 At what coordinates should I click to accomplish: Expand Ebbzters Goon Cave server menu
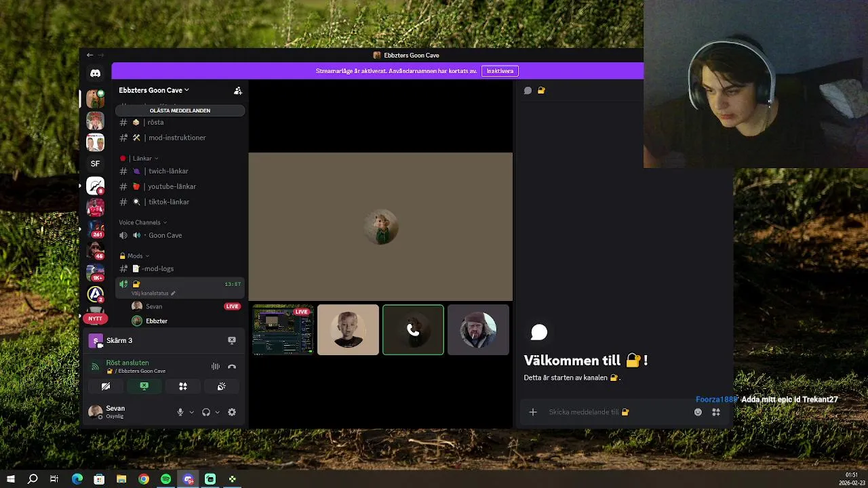pyautogui.click(x=154, y=90)
